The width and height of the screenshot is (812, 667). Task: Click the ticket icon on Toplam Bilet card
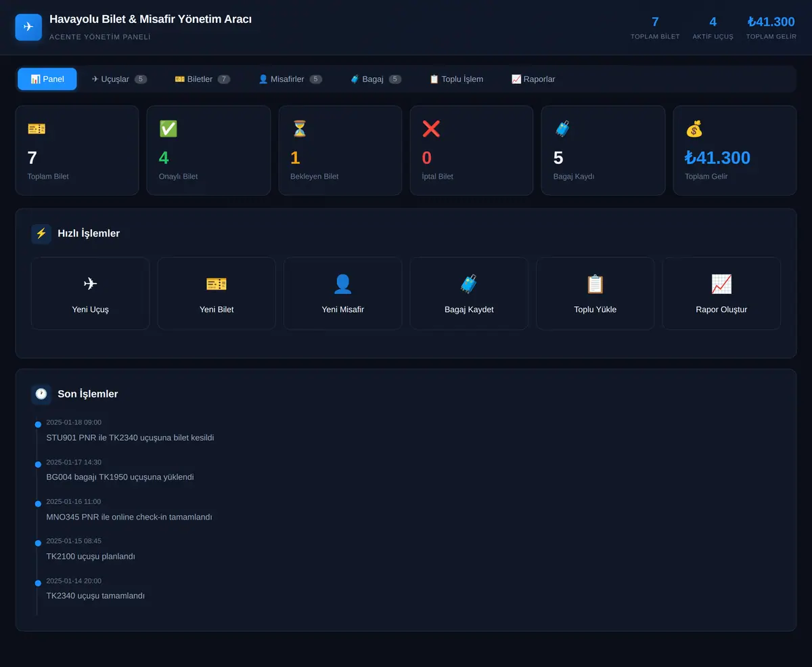tap(37, 129)
